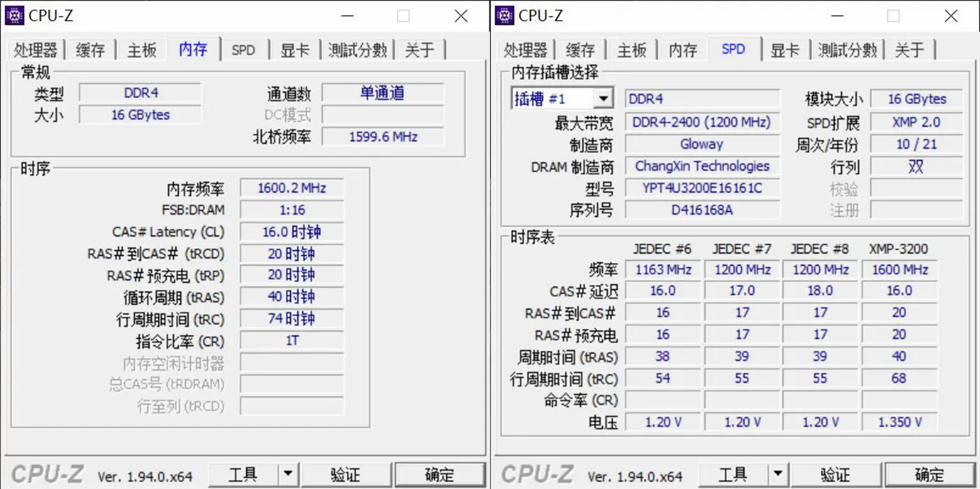
Task: Click the Gloway manufacturer field
Action: coord(702,144)
